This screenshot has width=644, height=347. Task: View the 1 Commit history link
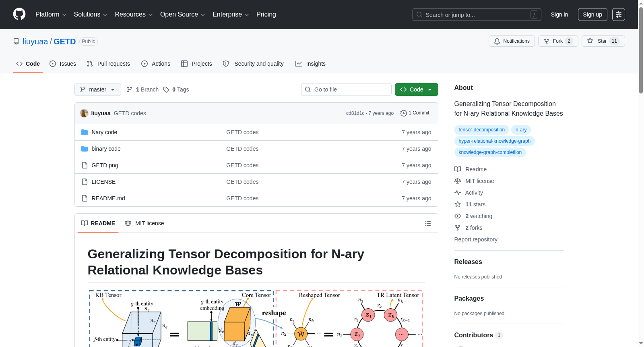(x=415, y=113)
